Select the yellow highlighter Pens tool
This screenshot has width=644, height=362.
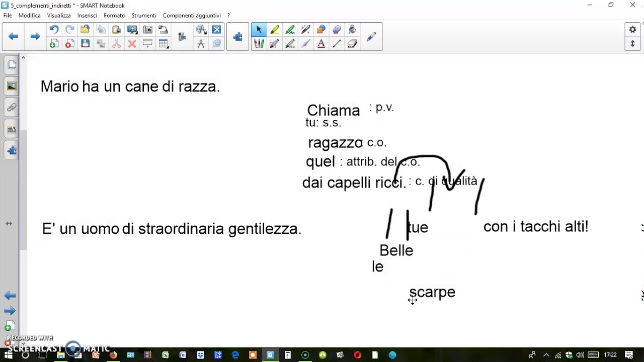(274, 29)
